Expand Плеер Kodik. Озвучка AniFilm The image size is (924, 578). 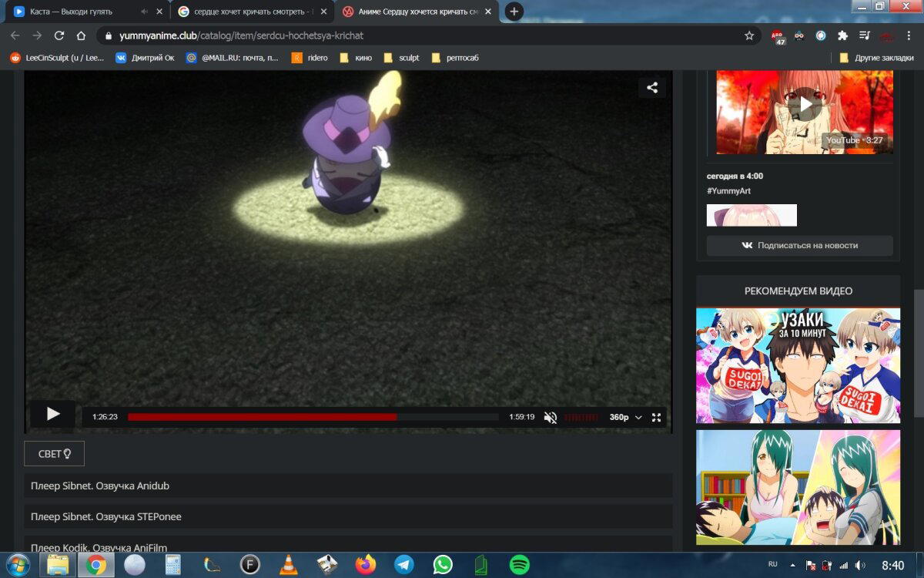(x=348, y=545)
